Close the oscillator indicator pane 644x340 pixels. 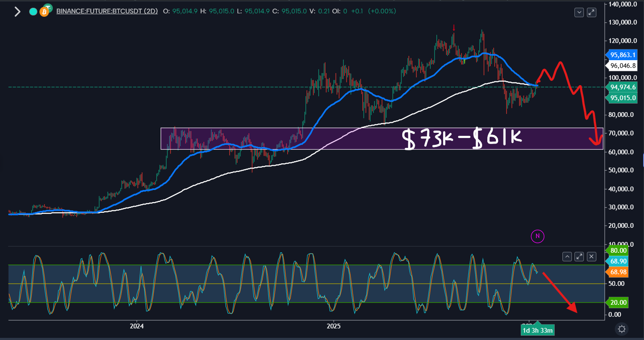592,257
